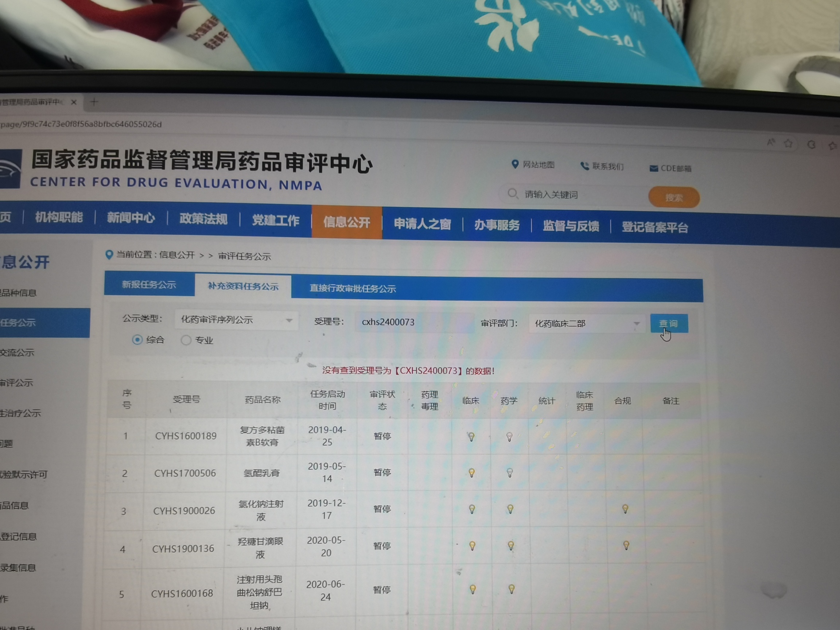Switch to the 新报任务公示 tab
This screenshot has height=630, width=840.
[x=149, y=284]
